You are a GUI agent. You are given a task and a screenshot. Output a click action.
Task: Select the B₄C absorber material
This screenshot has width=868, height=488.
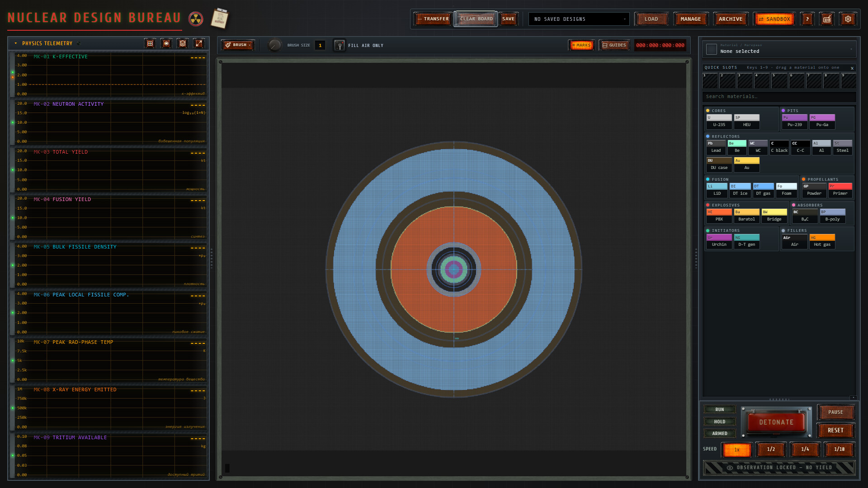point(805,216)
